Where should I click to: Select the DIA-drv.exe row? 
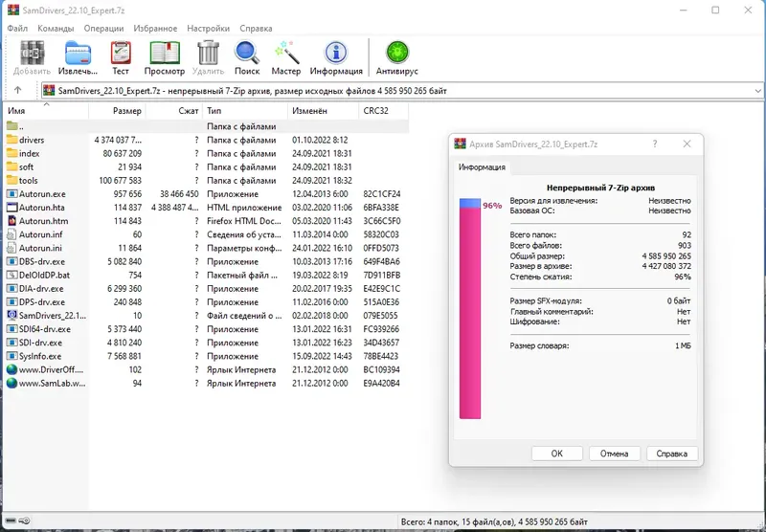click(206, 288)
